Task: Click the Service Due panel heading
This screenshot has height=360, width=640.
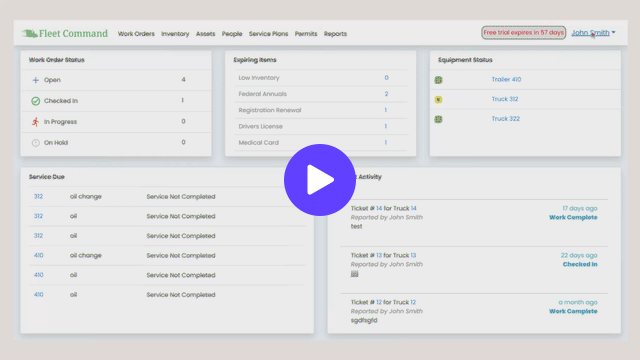Action: (47, 177)
